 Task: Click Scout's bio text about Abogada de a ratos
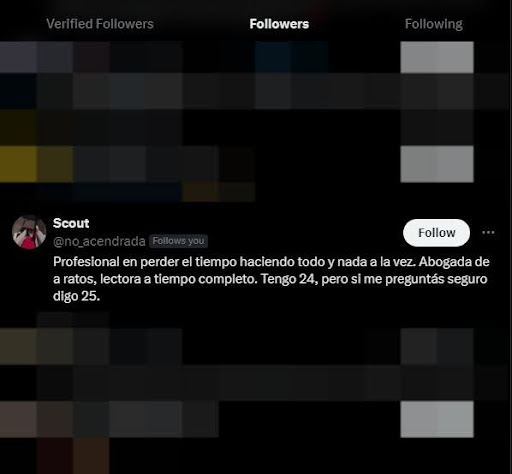click(x=271, y=279)
